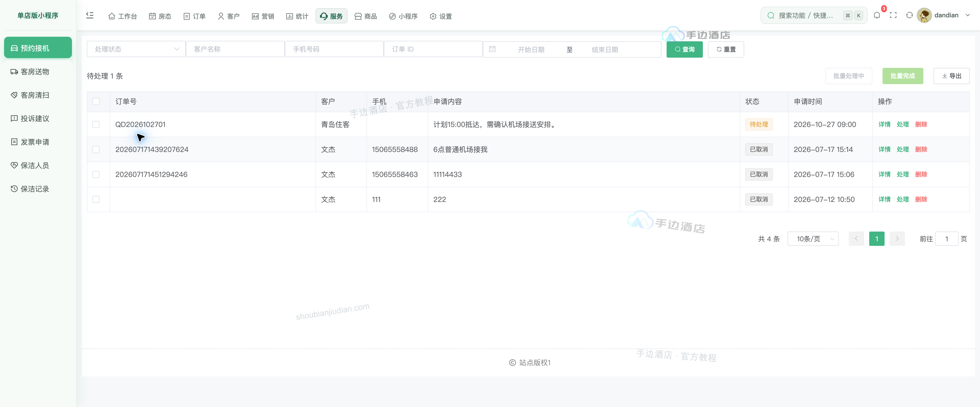Screen dimensions: 980x407
Task: Open 客房送物 in sidebar
Action: tap(38, 71)
